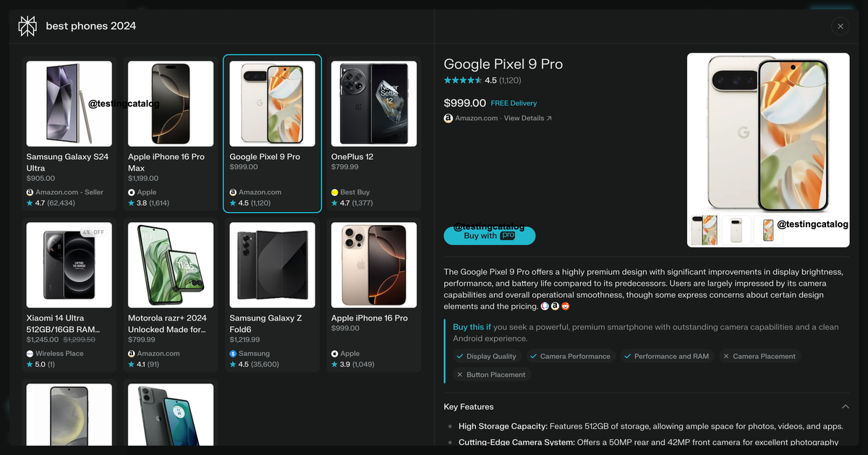
Task: Click the sparkle logo icon beside the search bar
Action: point(27,26)
